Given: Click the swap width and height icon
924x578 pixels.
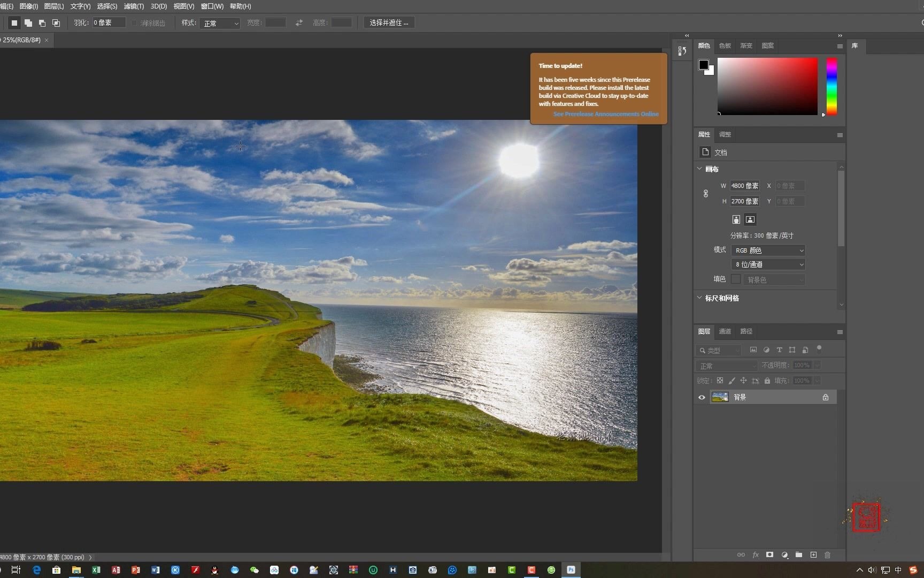Looking at the screenshot, I should [x=299, y=22].
